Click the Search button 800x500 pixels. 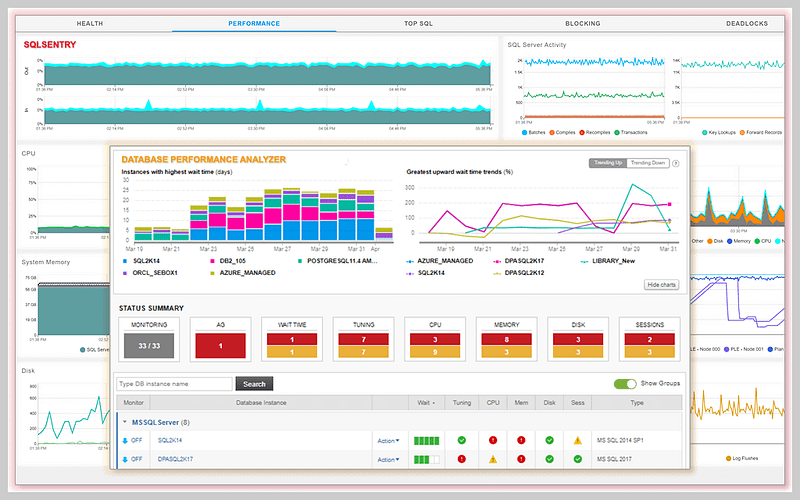(254, 384)
